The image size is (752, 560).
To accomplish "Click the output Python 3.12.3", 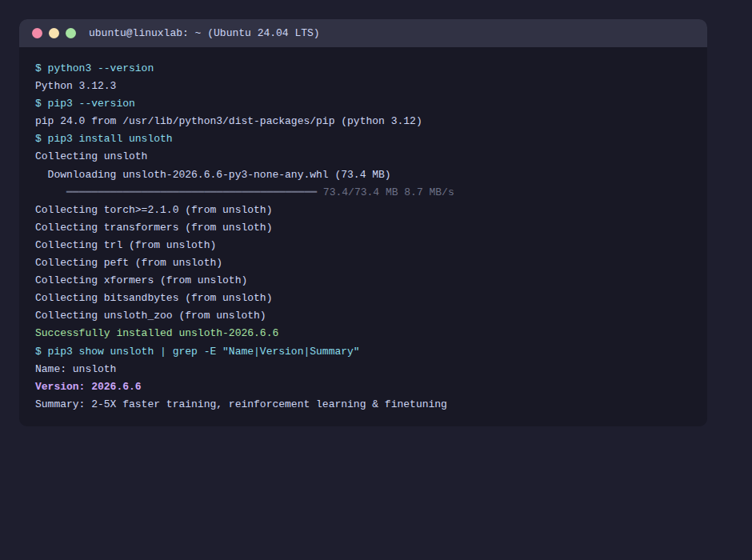I will pos(75,86).
